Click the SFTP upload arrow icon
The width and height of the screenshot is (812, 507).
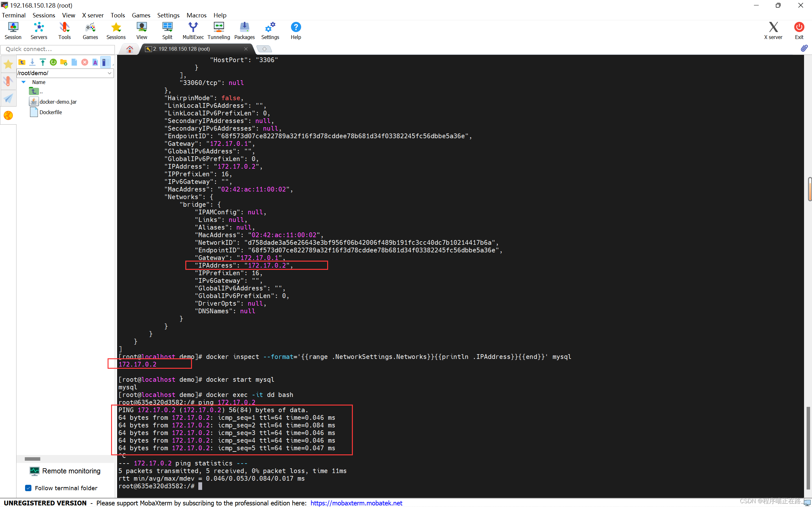click(x=43, y=62)
